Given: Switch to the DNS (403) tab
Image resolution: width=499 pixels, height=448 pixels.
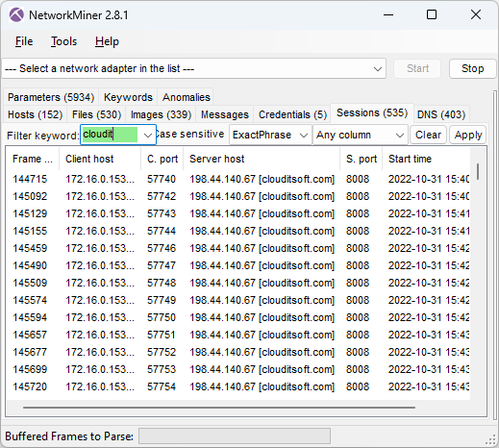Looking at the screenshot, I should coord(441,114).
